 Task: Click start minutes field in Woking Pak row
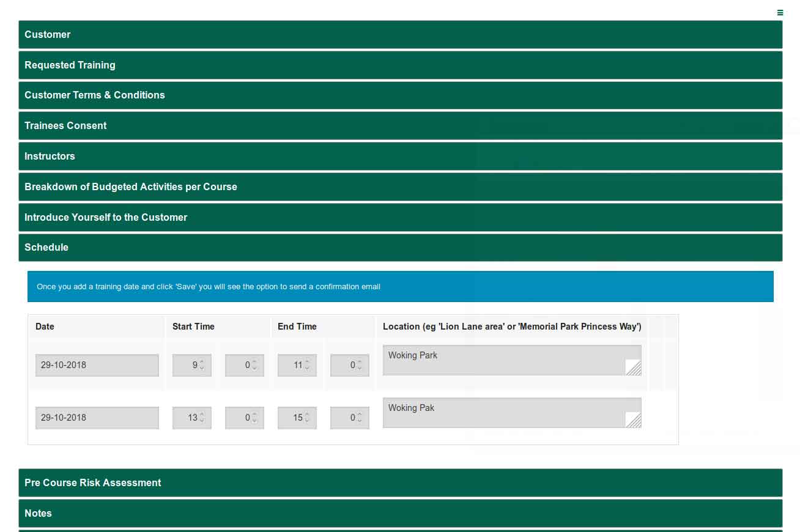(245, 418)
